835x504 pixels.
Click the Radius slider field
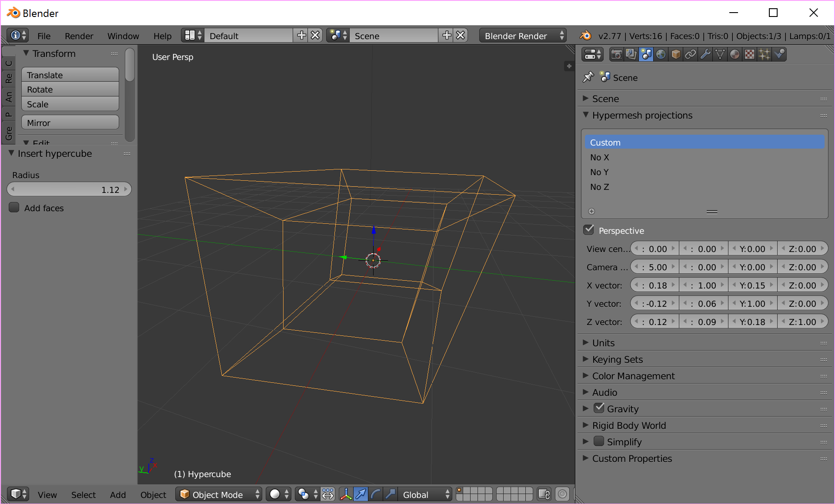pyautogui.click(x=69, y=189)
